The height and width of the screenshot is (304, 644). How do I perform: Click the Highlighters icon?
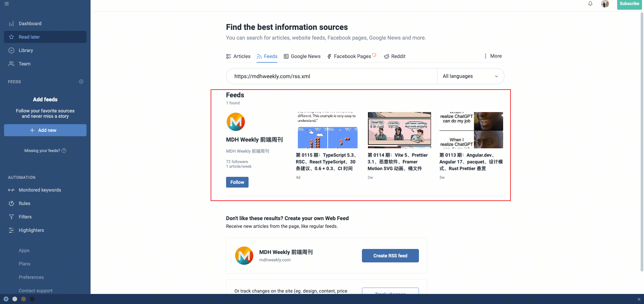(x=11, y=230)
